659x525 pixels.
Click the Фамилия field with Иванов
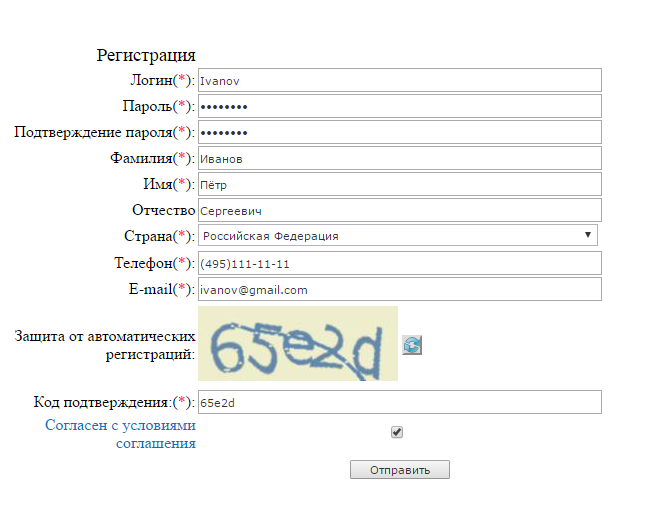coord(399,158)
